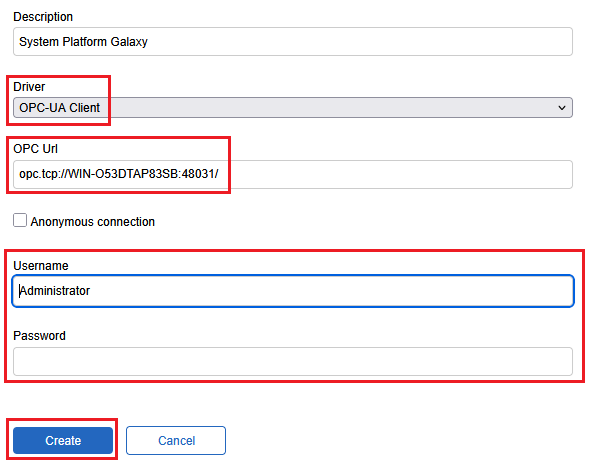Click the OPC Url label
The width and height of the screenshot is (598, 464).
35,149
